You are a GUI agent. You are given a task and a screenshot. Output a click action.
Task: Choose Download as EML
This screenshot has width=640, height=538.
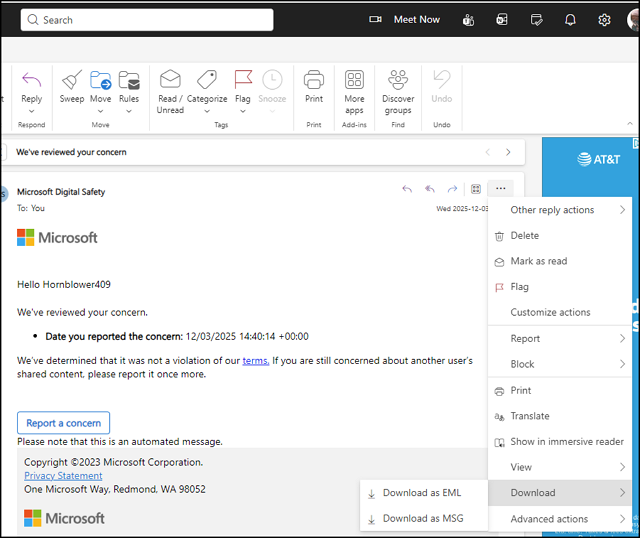[424, 493]
